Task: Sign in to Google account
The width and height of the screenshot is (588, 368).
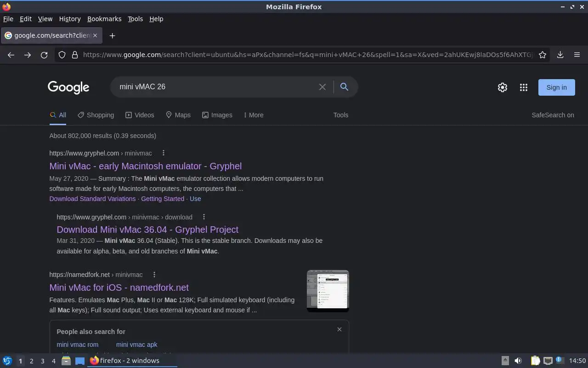Action: point(556,87)
